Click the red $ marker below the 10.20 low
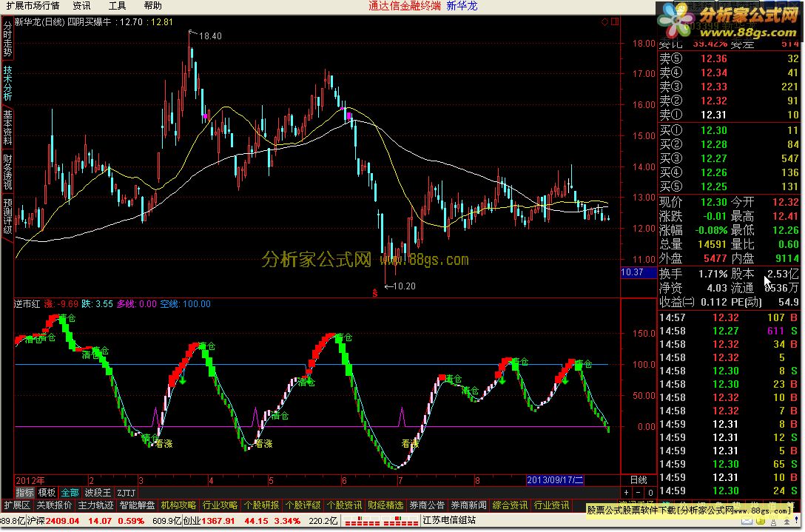This screenshot has height=532, width=805. pyautogui.click(x=375, y=294)
